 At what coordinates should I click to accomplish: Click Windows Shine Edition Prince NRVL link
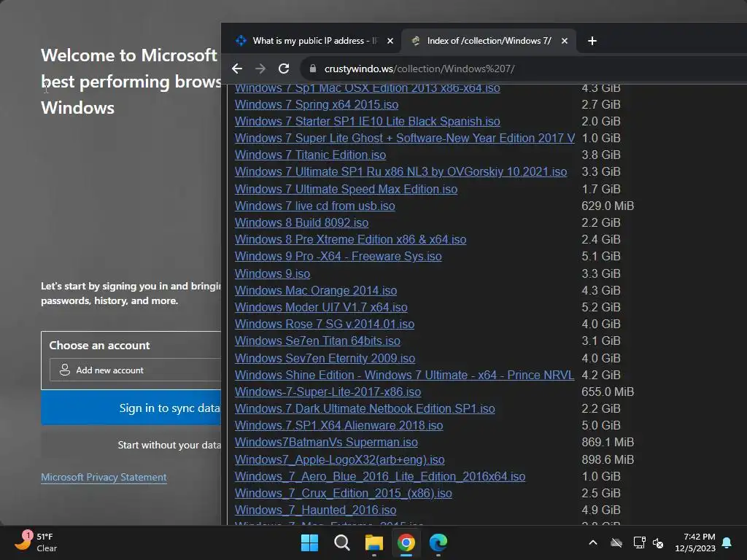point(404,375)
